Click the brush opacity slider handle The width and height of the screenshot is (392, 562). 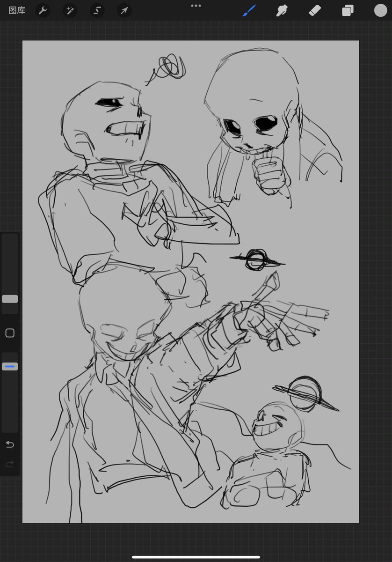point(10,366)
